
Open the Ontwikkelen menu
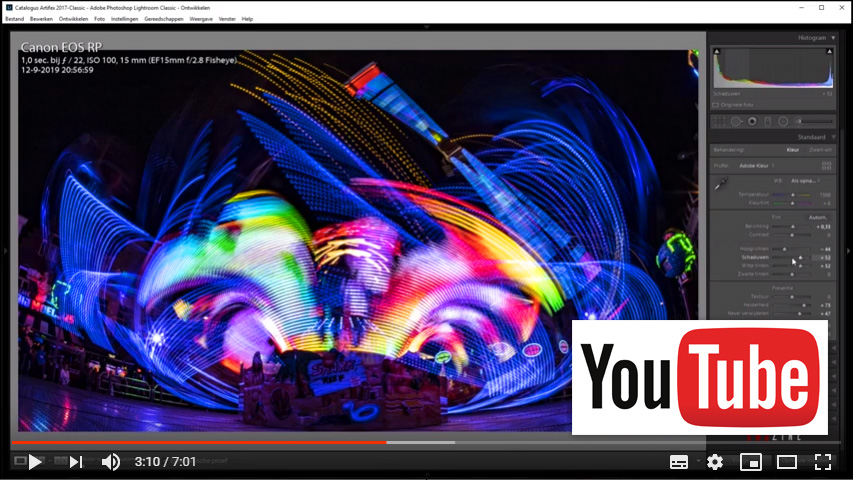[x=73, y=19]
